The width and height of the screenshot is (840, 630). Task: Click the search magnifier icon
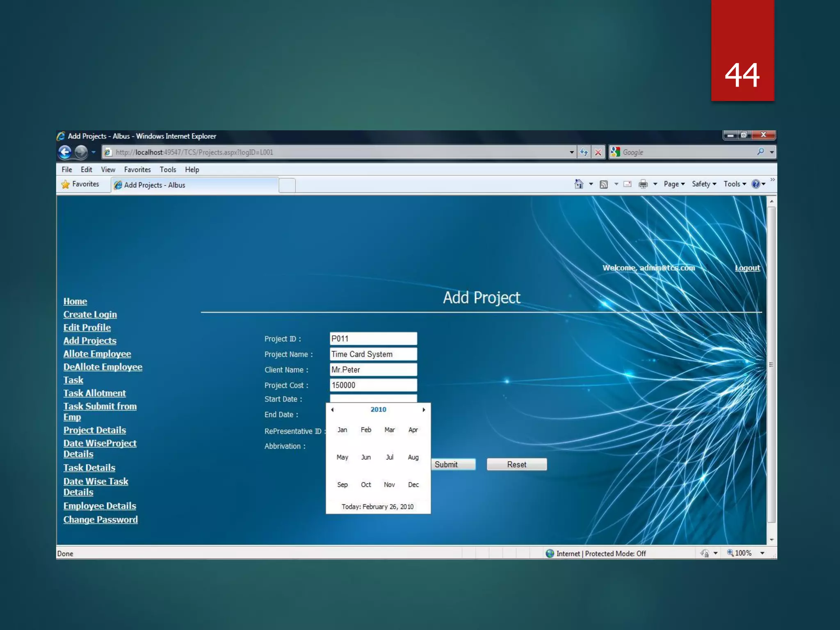[760, 152]
